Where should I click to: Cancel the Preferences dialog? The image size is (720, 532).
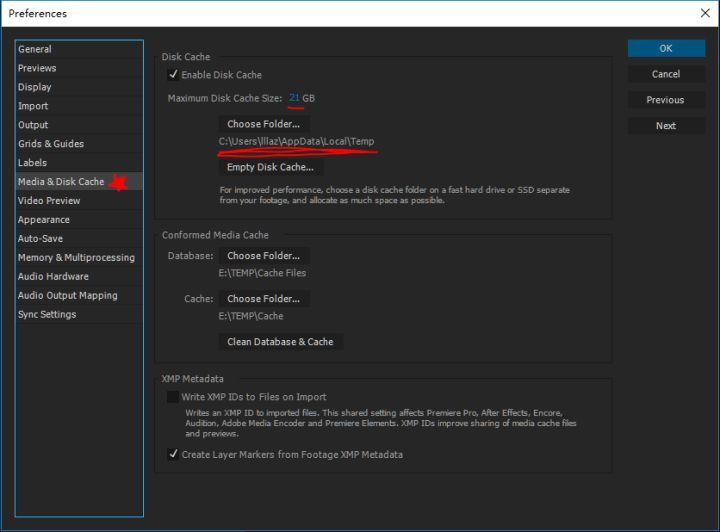[665, 74]
